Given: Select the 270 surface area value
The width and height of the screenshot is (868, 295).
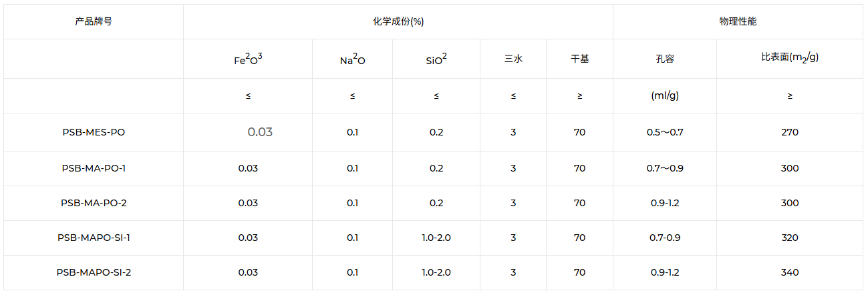Looking at the screenshot, I should 790,132.
